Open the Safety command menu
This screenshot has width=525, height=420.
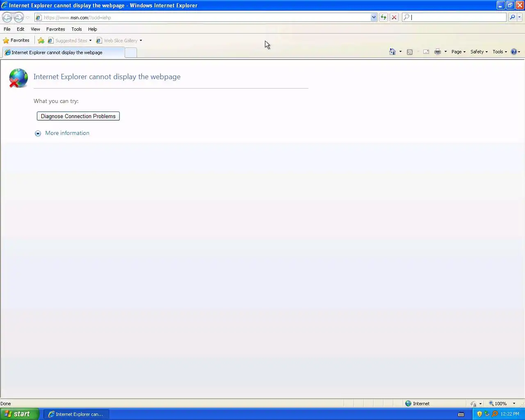pyautogui.click(x=479, y=52)
